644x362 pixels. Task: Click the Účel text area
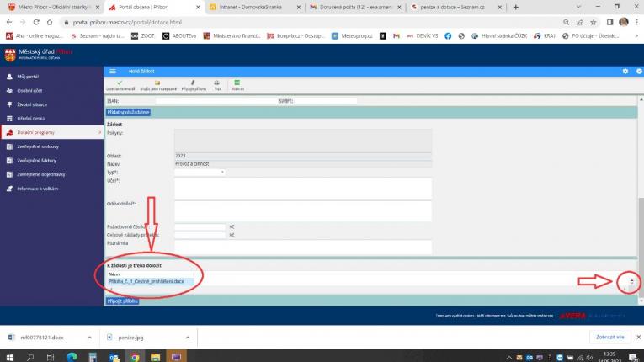coord(303,189)
